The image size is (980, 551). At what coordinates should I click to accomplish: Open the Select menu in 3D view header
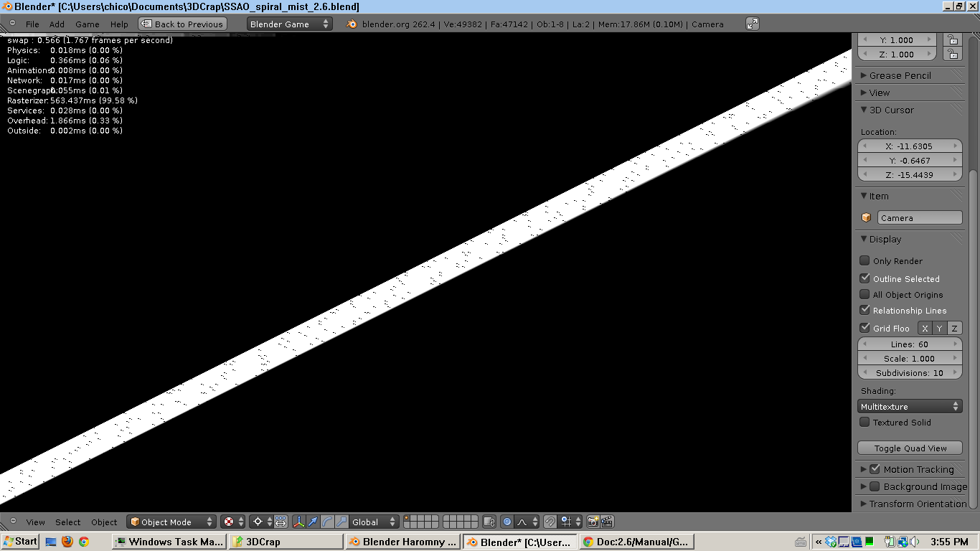[68, 522]
